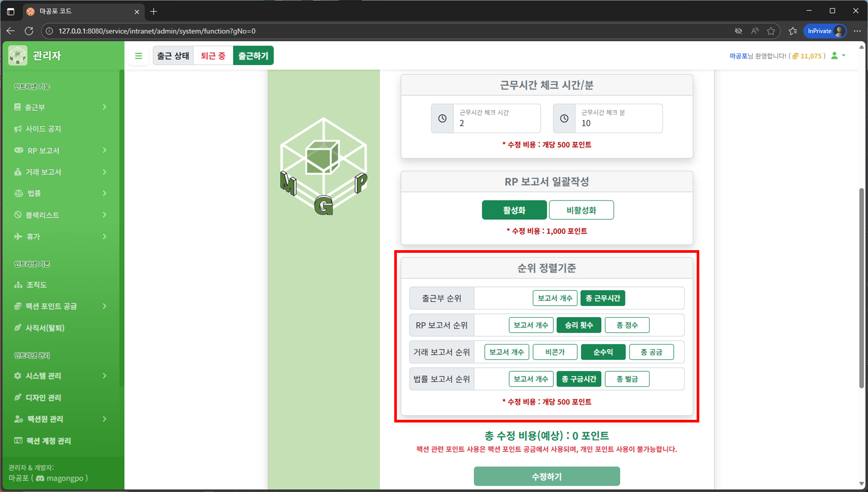The height and width of the screenshot is (492, 868).
Task: Expand the 팩션원 관리 submenu chevron
Action: point(104,419)
